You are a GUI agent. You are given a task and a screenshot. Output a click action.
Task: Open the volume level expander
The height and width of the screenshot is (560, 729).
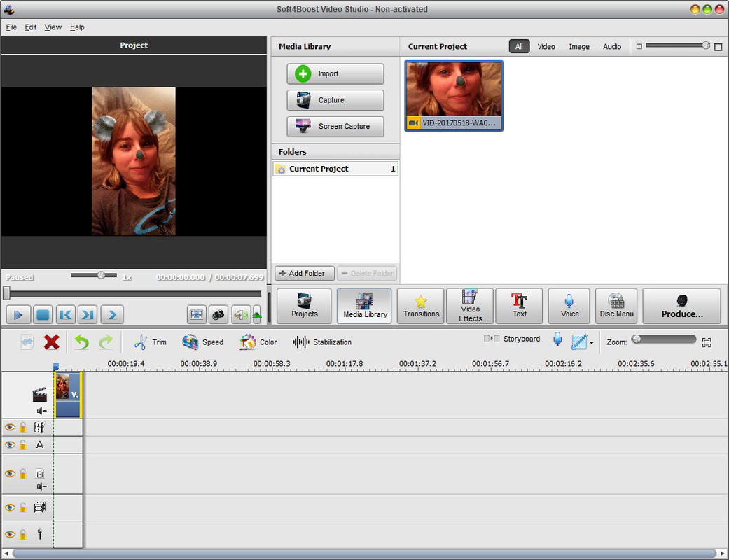click(x=256, y=315)
